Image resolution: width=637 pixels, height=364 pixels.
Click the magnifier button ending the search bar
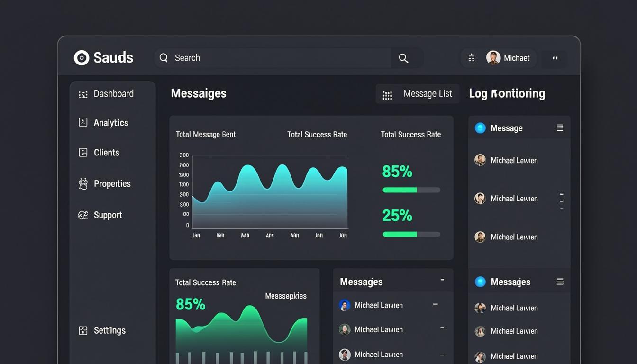403,58
